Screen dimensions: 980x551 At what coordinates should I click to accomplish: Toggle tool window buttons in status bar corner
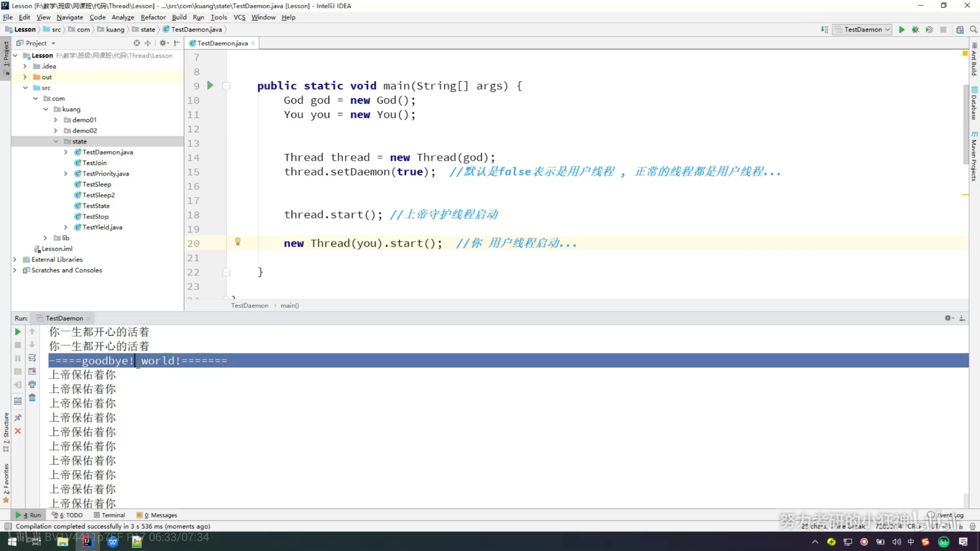(x=8, y=527)
